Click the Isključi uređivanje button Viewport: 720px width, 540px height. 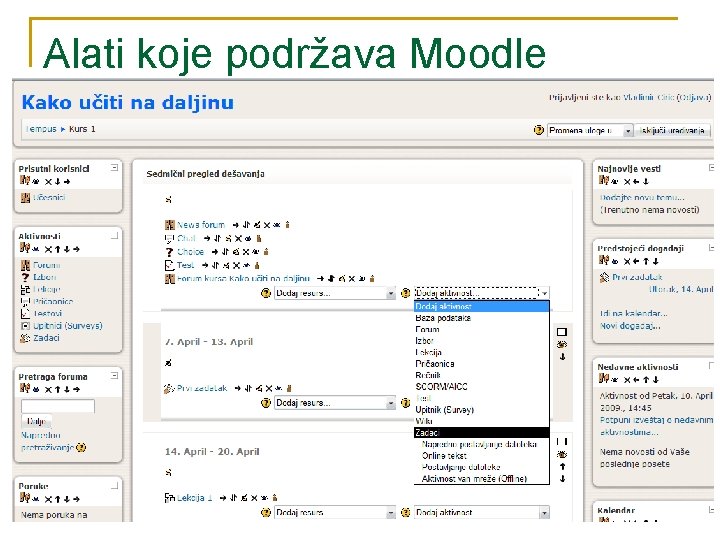click(x=672, y=130)
